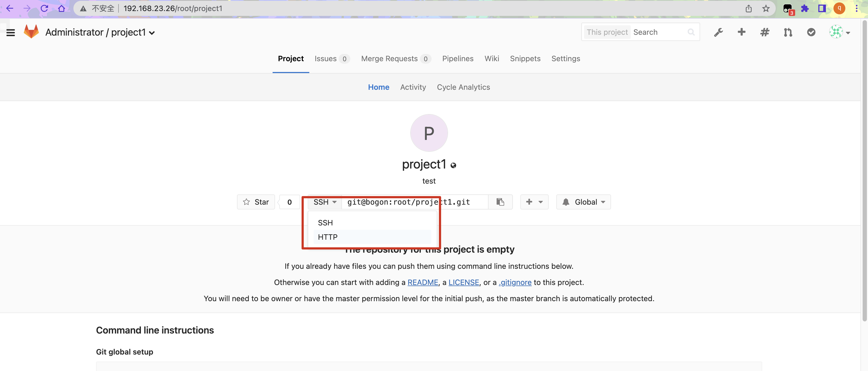This screenshot has height=371, width=868.
Task: Click the Cycle Analytics navigation link
Action: [x=463, y=87]
